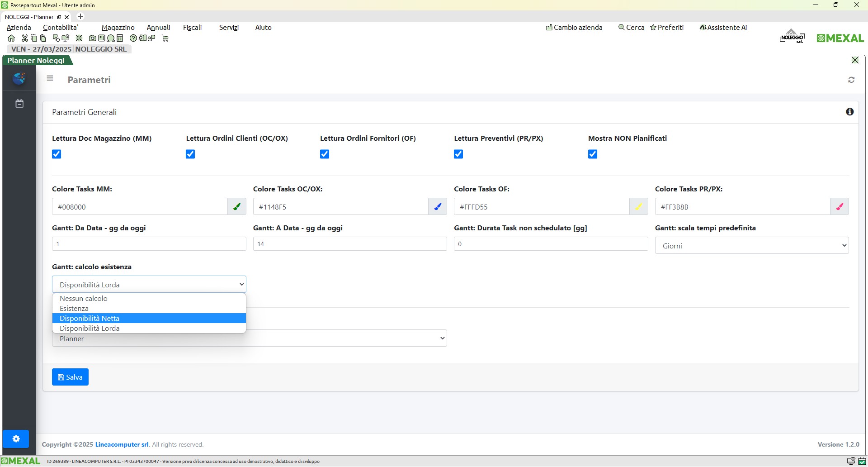This screenshot has height=467, width=868.
Task: Choose Nessun calcolo option
Action: point(84,299)
